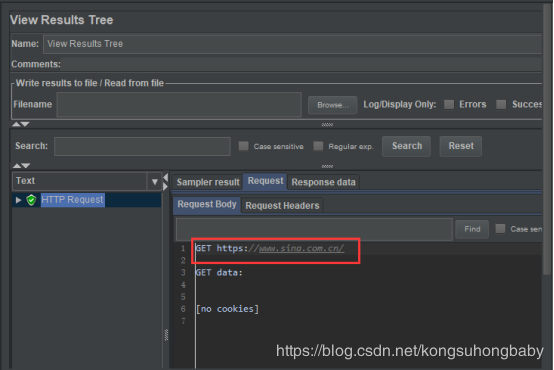The width and height of the screenshot is (554, 370).
Task: Check the Successes only checkbox
Action: click(x=501, y=104)
